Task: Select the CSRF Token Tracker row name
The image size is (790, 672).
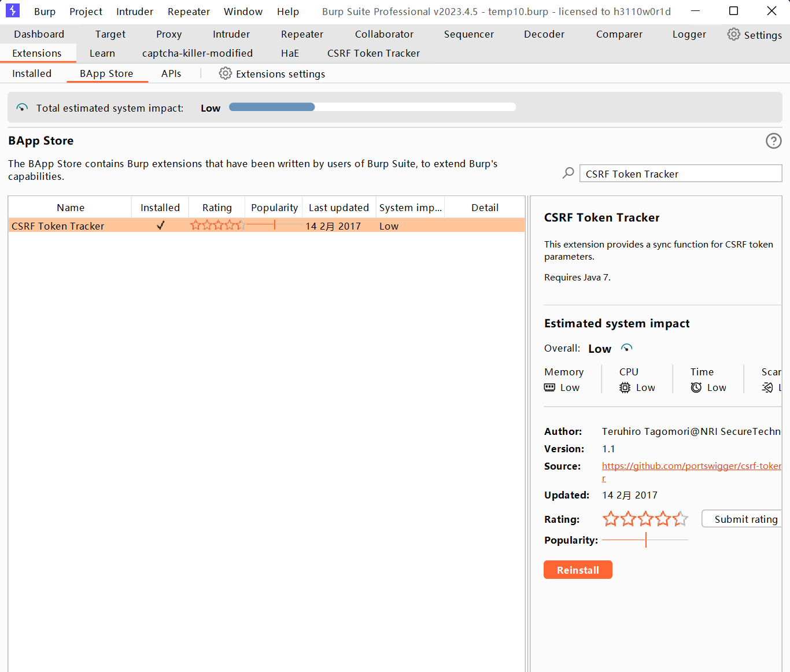Action: point(58,226)
